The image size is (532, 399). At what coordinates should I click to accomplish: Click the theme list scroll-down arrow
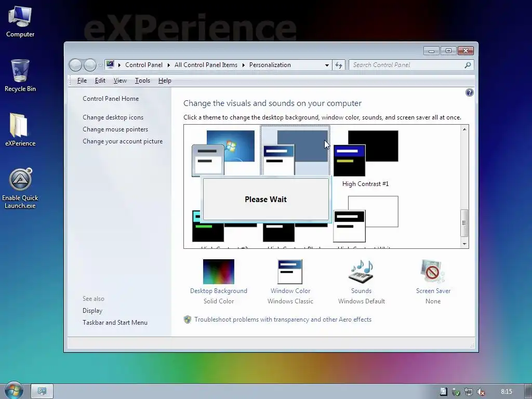464,244
